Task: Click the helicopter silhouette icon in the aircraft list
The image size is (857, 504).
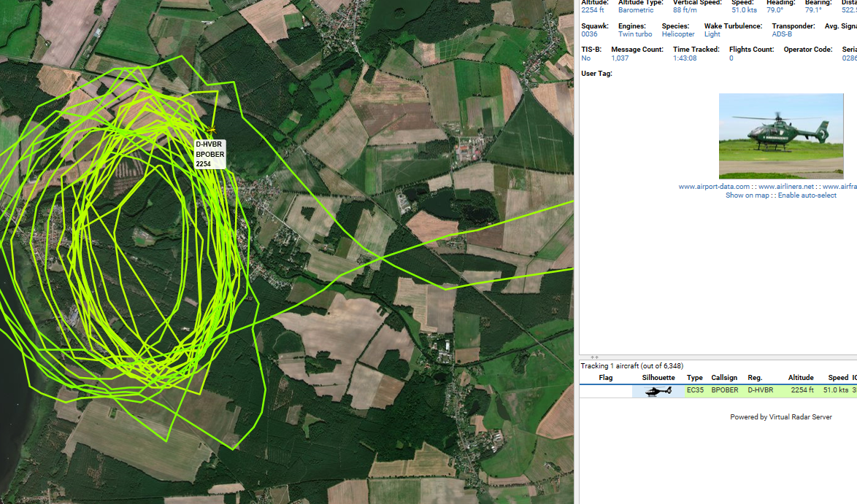Action: click(x=658, y=391)
